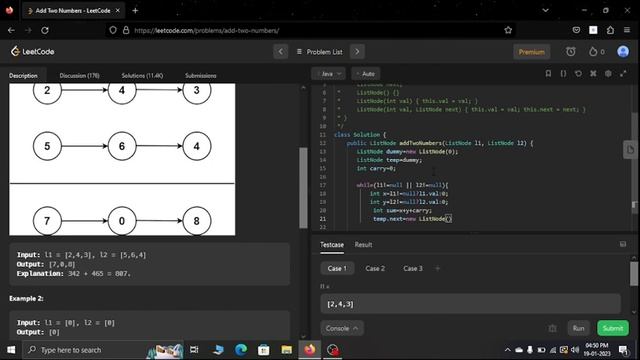This screenshot has width=640, height=360.
Task: Click the Add Two Numbers browser tab
Action: pyautogui.click(x=73, y=11)
